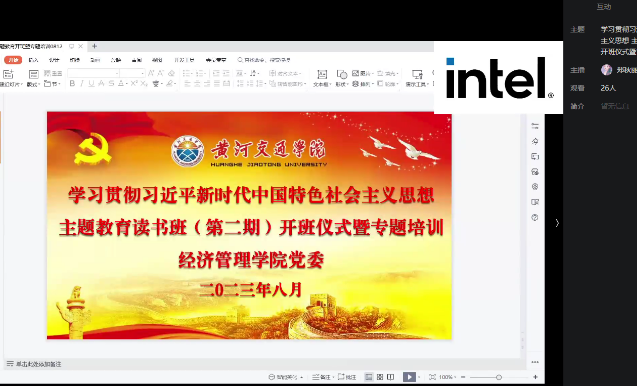Expand slideshow options arrow beside play

(419, 377)
